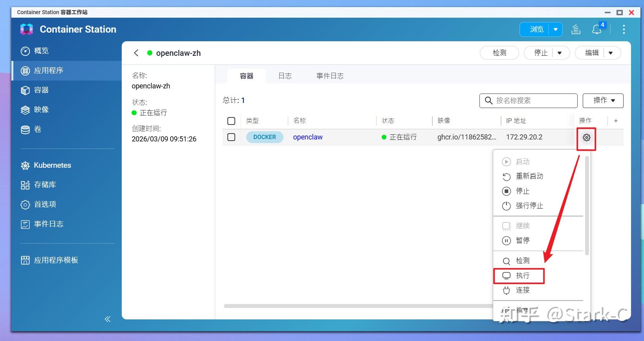Sort by 状态 column header

click(388, 121)
